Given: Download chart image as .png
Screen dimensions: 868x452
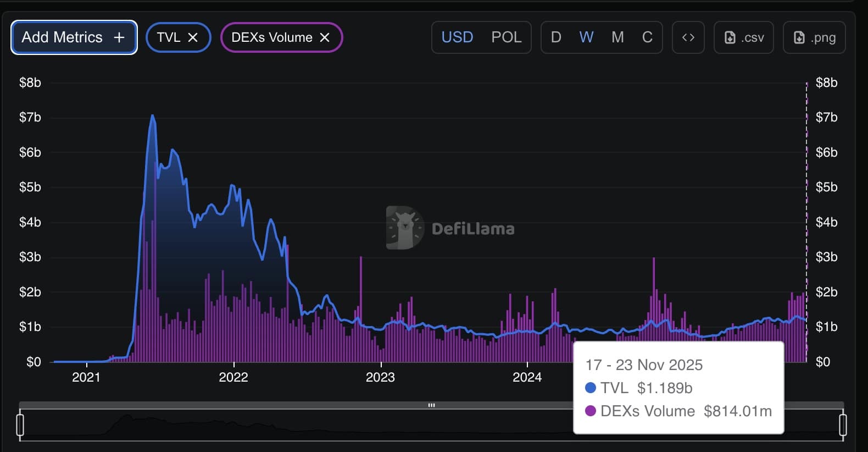Looking at the screenshot, I should coord(814,37).
